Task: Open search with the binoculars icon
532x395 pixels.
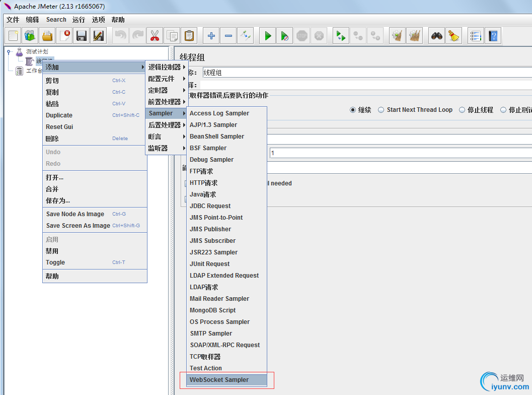Action: (x=437, y=36)
